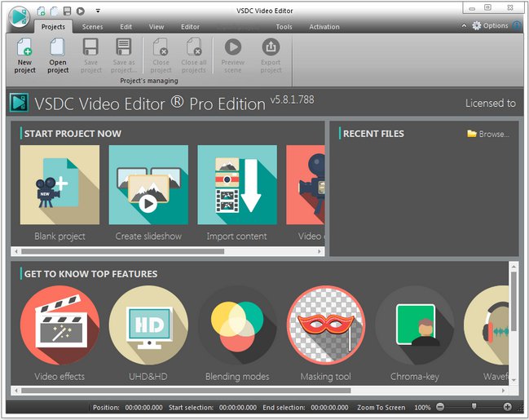
Task: Choose the Import content tile
Action: (237, 184)
